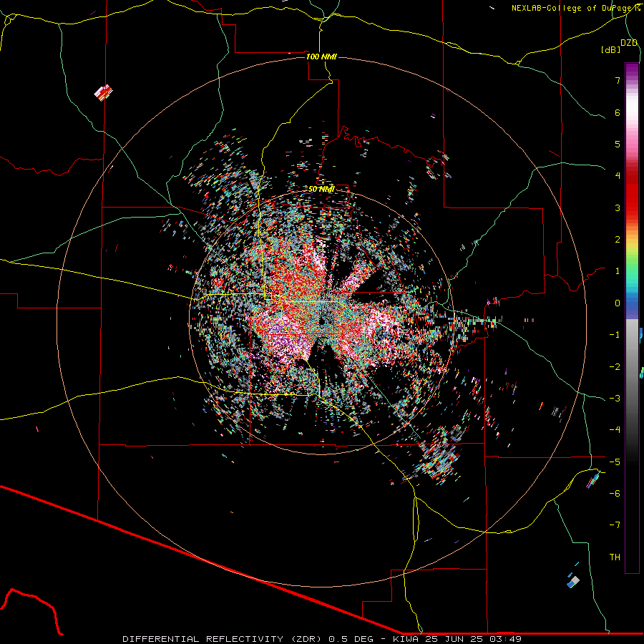Click the -6 value on the color scale
644x644 pixels.
pyautogui.click(x=615, y=494)
